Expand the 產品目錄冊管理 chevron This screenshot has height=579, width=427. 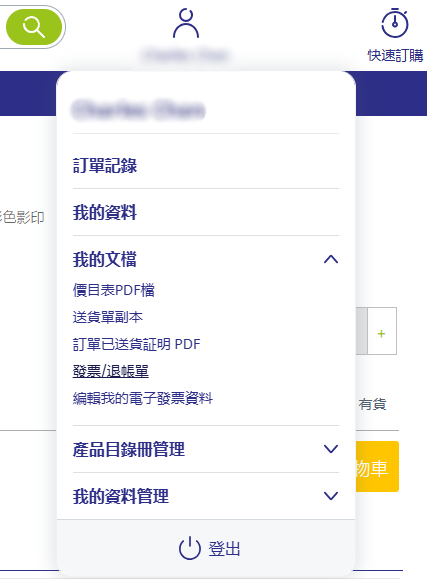tap(331, 449)
